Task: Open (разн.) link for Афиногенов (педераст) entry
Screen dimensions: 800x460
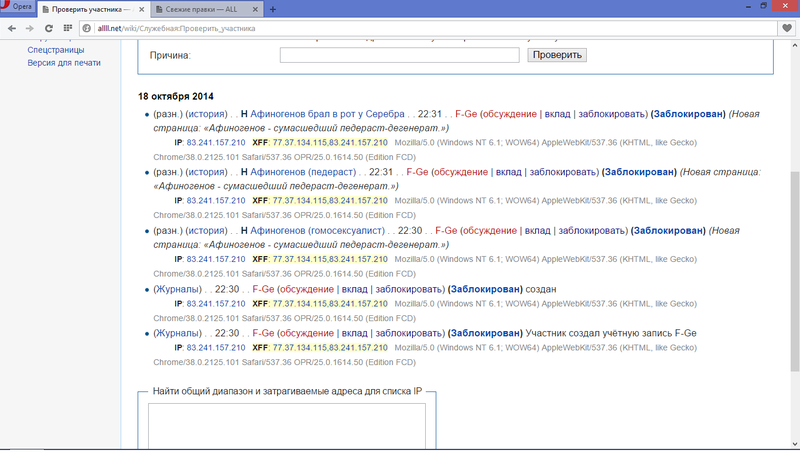Action: (168, 172)
